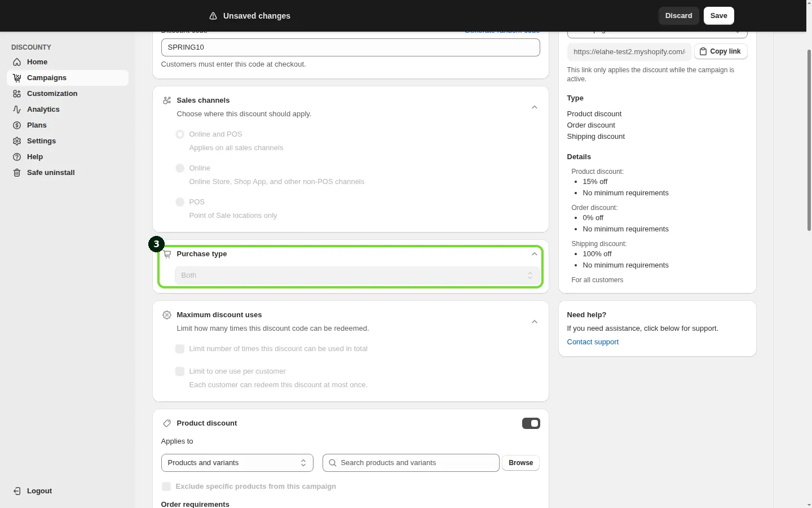This screenshot has height=508, width=812.
Task: Toggle the Product discount switch
Action: point(531,423)
